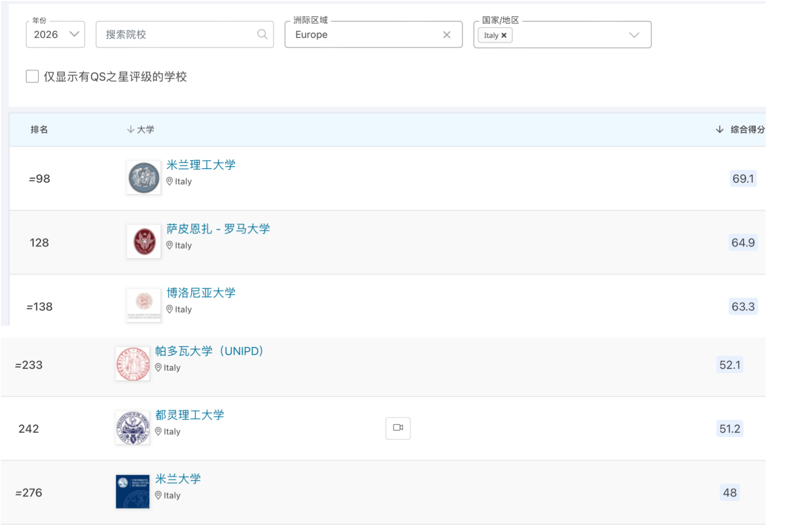Click 萨皮恩扎 - 罗马大学 logo thumbnail
799x532 pixels.
pyautogui.click(x=144, y=241)
